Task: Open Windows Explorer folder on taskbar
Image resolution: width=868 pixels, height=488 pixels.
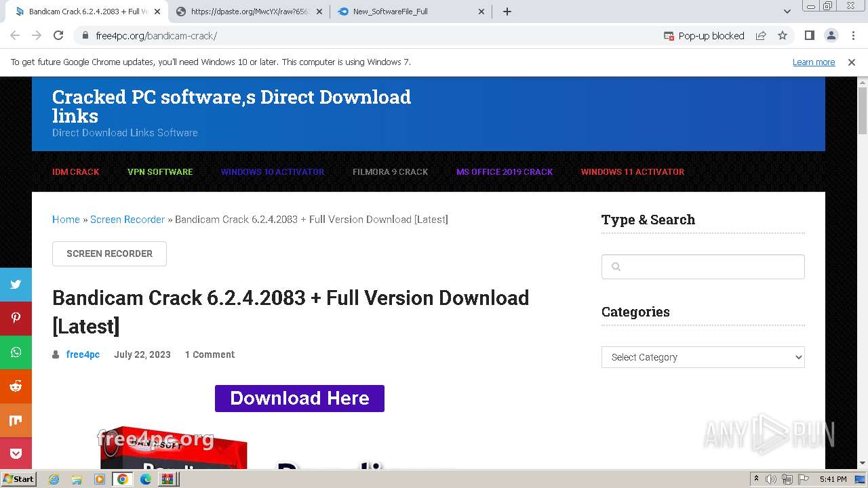Action: pos(77,479)
